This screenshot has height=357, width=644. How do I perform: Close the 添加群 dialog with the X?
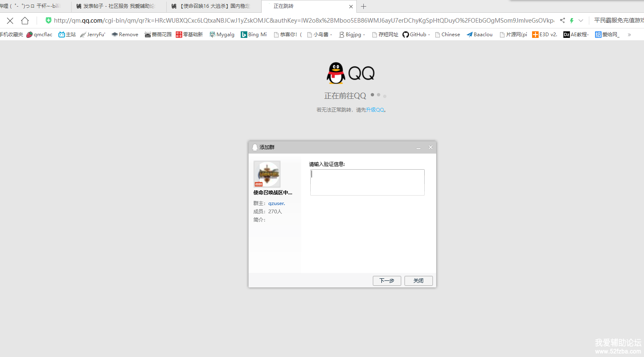[431, 147]
